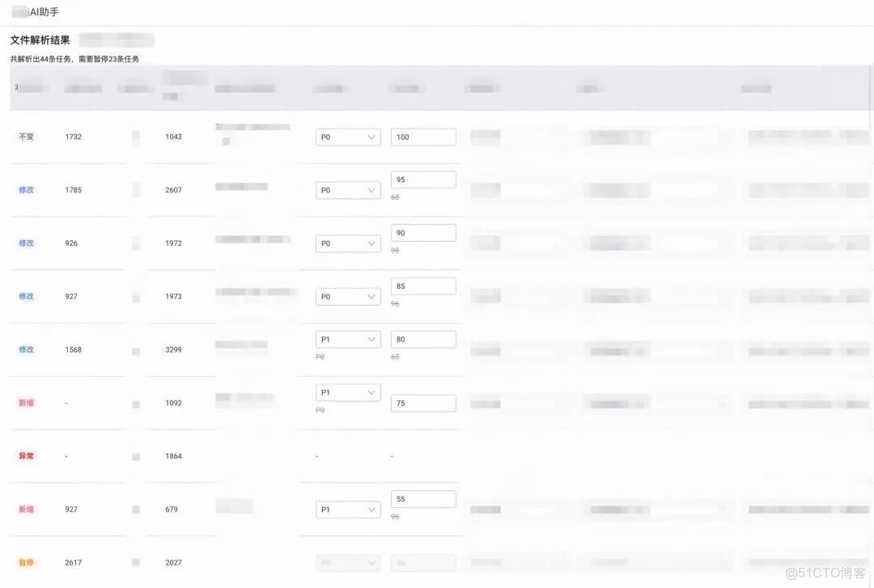Click the 修改 link in row 926
The image size is (874, 588).
(x=27, y=243)
